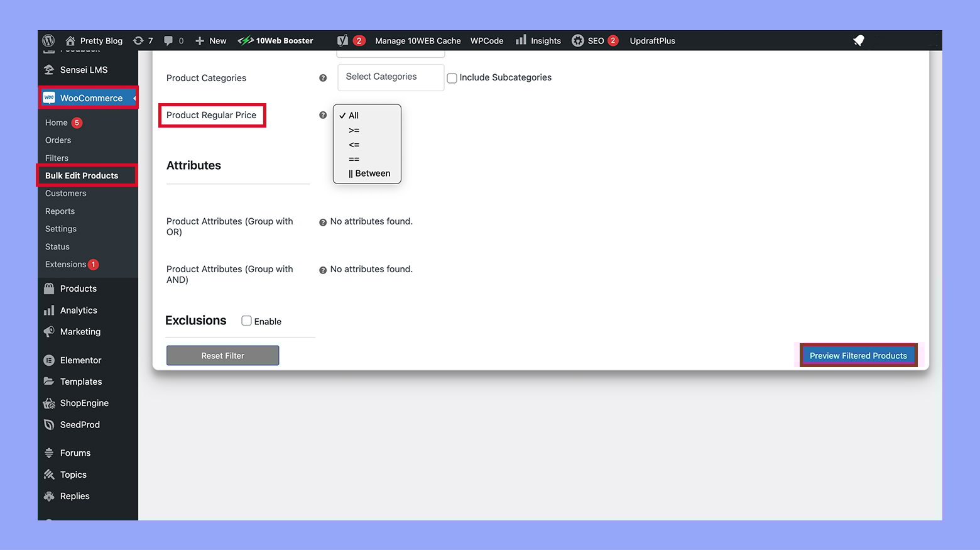Go to the Orders menu item
Viewport: 980px width, 550px height.
(58, 140)
